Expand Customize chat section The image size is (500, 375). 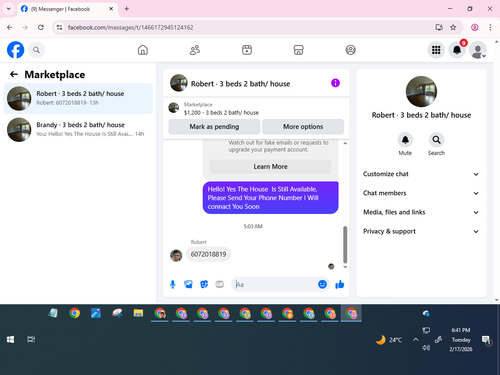(421, 174)
